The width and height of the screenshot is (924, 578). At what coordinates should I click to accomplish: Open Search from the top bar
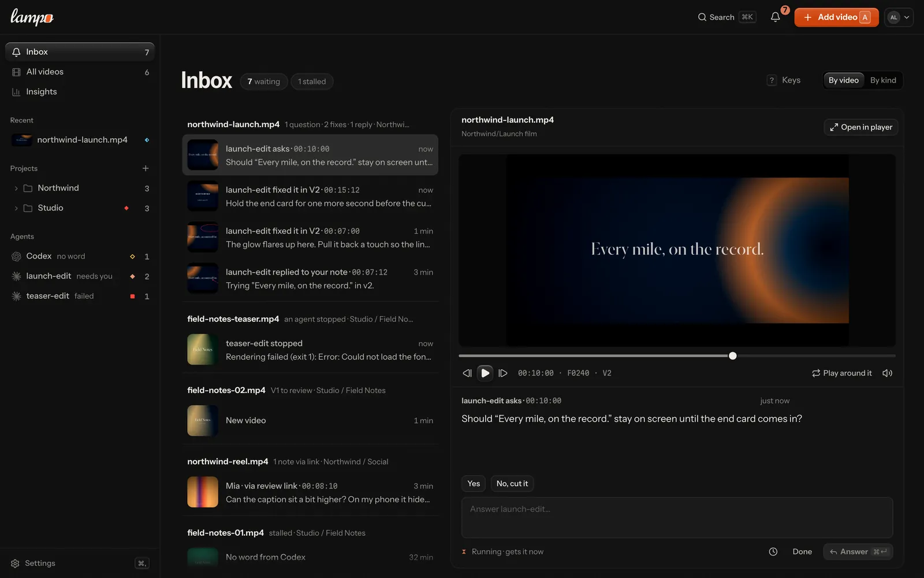(726, 17)
